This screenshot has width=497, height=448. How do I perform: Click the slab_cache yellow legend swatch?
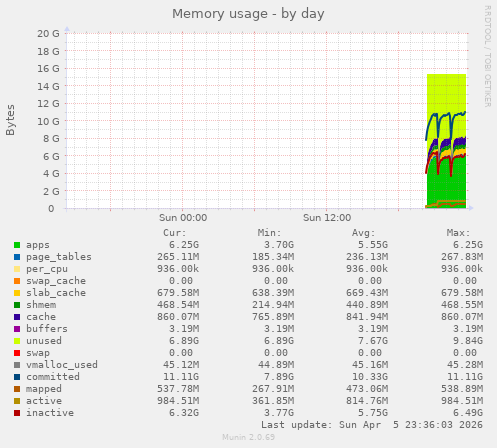tap(17, 293)
